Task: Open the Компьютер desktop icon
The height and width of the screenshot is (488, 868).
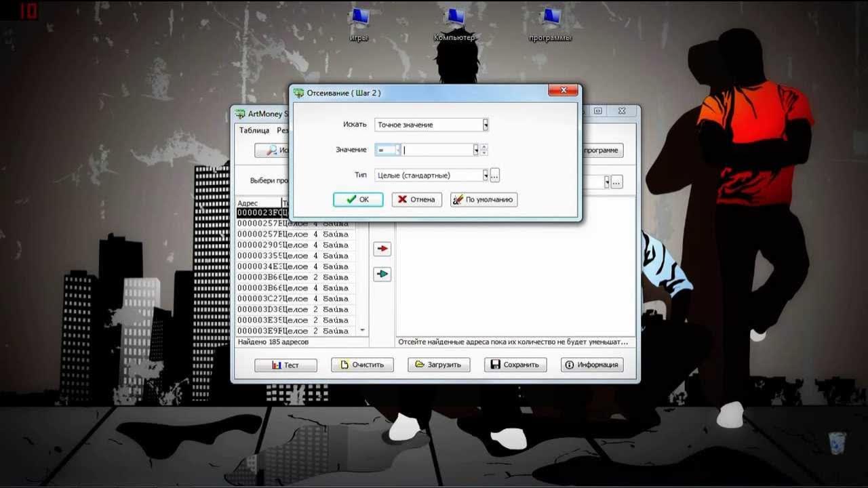Action: point(454,24)
